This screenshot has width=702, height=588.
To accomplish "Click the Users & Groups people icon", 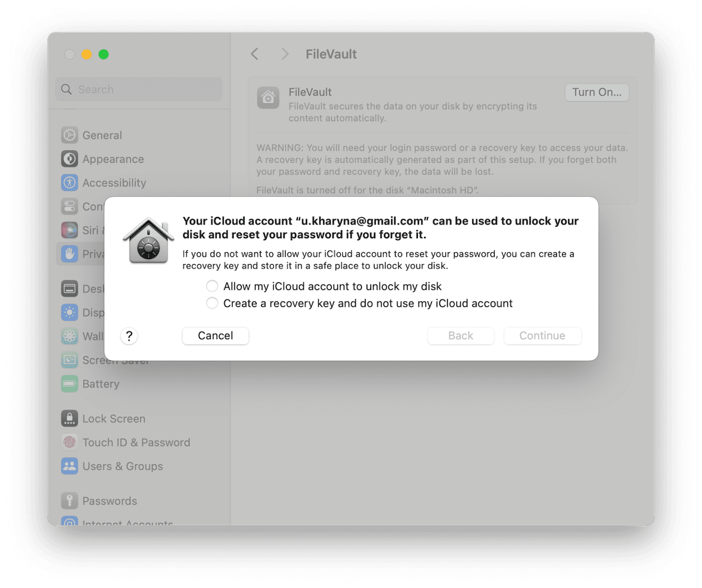I will point(69,466).
